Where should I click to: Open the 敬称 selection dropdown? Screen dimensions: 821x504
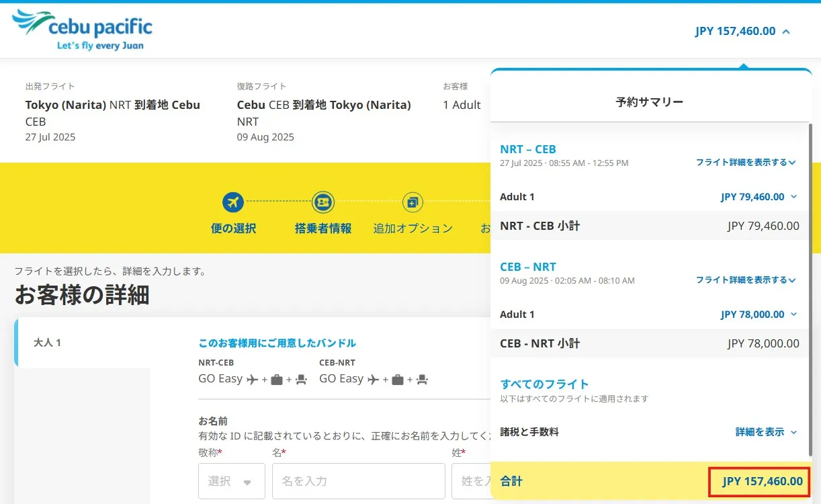[231, 480]
